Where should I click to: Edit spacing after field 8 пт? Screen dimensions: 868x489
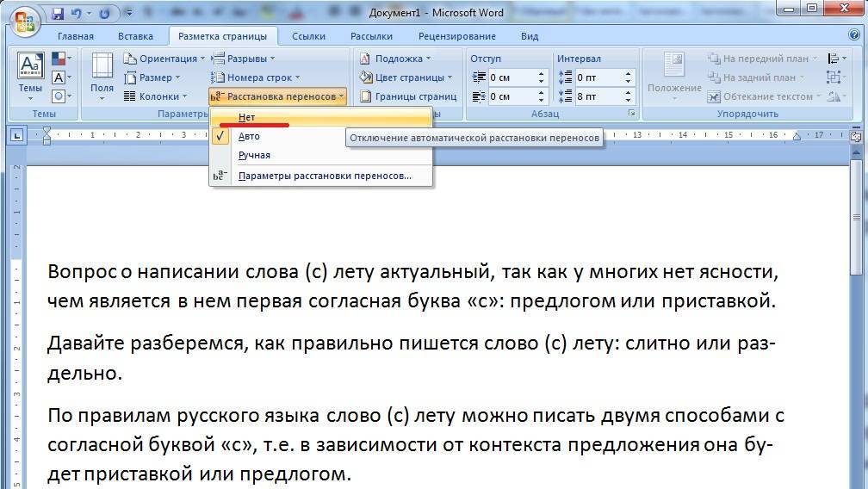tap(599, 96)
